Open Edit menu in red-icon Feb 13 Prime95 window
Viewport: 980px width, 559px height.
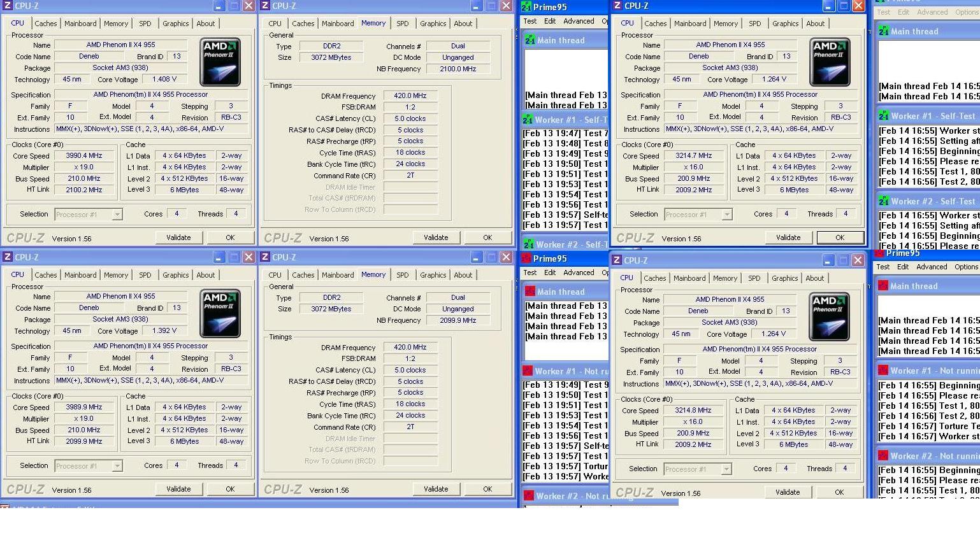[550, 272]
